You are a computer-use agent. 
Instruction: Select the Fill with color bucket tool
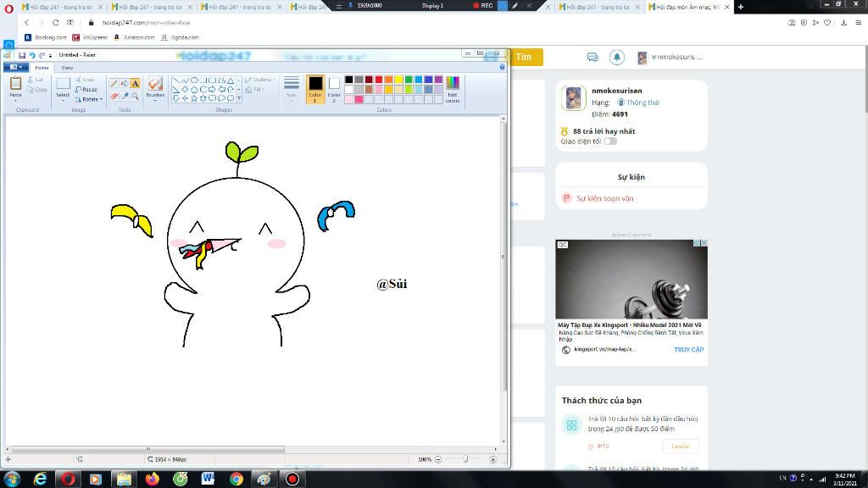(x=125, y=84)
